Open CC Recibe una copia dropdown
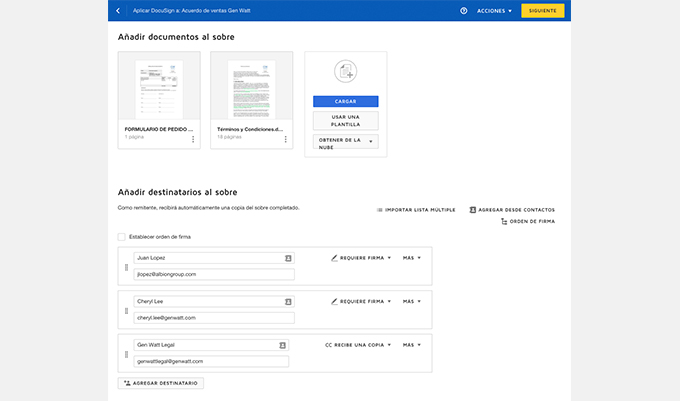Viewport: 680px width, 401px height. 358,345
